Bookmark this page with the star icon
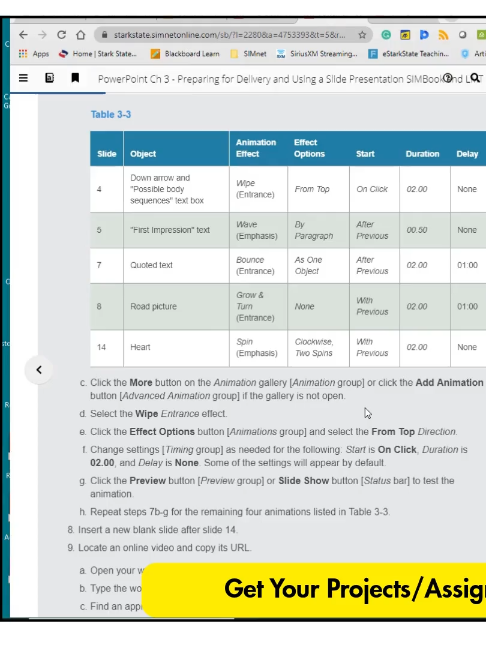This screenshot has height=648, width=486. pyautogui.click(x=362, y=35)
